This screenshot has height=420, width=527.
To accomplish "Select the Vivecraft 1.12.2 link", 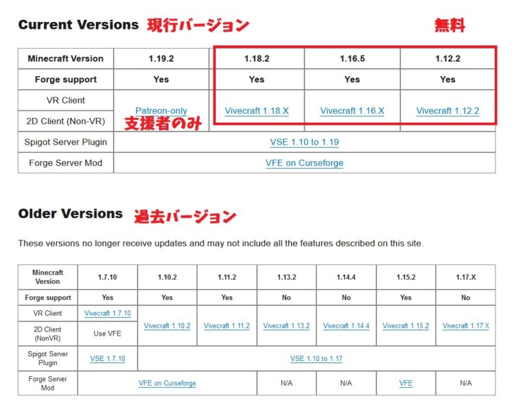I will [x=447, y=110].
